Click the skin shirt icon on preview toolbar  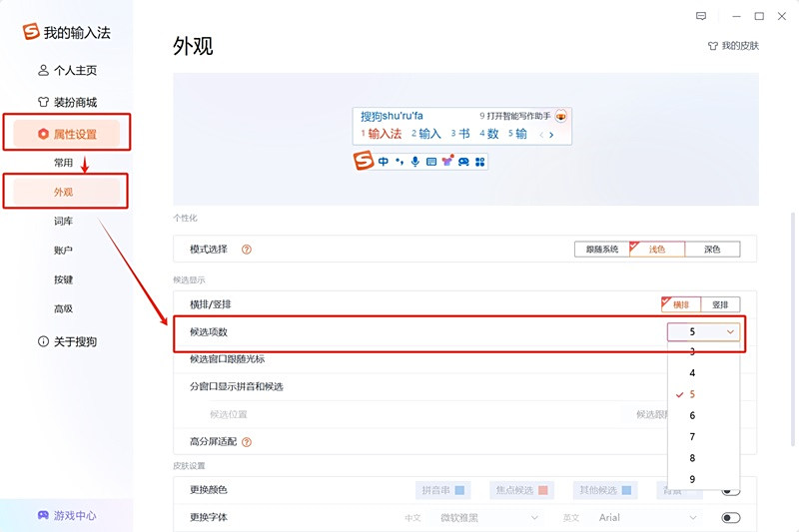pos(447,161)
